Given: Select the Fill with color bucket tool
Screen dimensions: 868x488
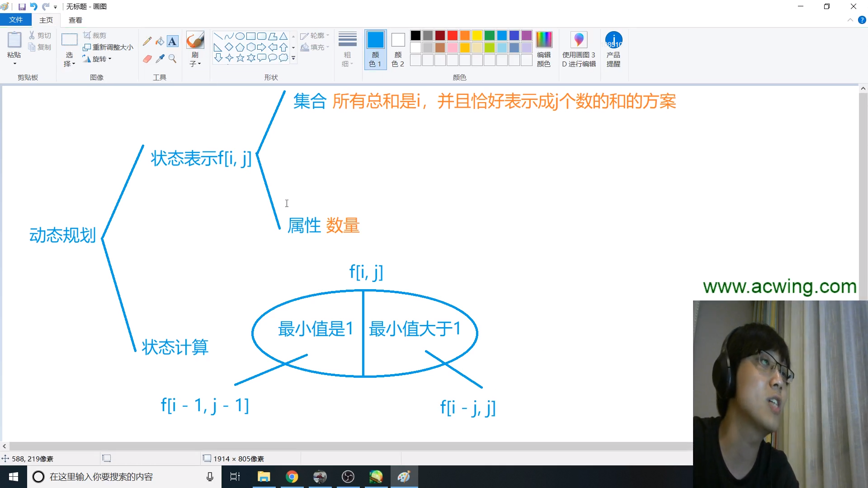Looking at the screenshot, I should [x=160, y=41].
